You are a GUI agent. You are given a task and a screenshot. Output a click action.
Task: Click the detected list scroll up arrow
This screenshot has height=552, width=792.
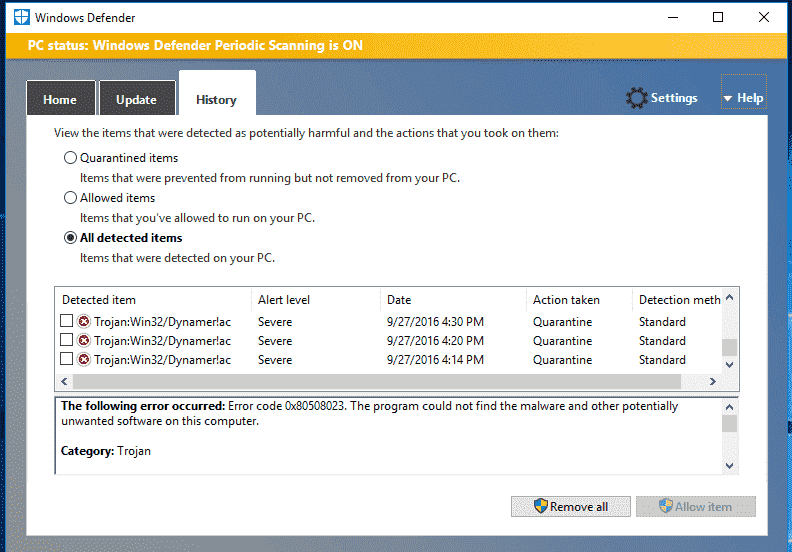(x=729, y=297)
